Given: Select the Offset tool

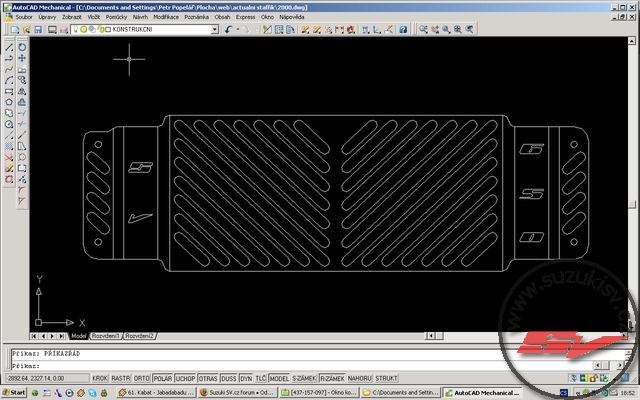Looking at the screenshot, I should 22,102.
